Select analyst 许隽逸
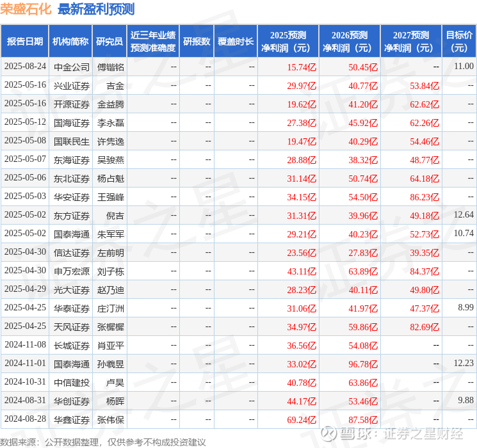Screen dimensions: 477x448 pyautogui.click(x=110, y=141)
